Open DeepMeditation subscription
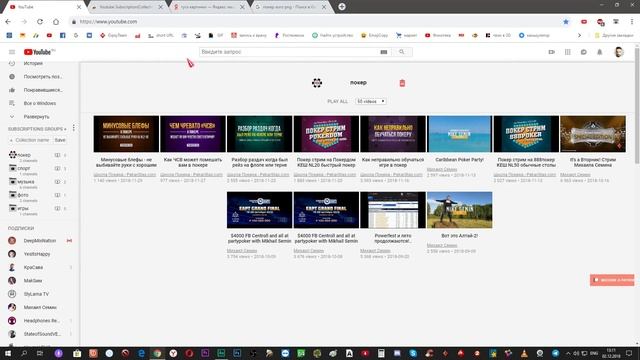 (39, 241)
